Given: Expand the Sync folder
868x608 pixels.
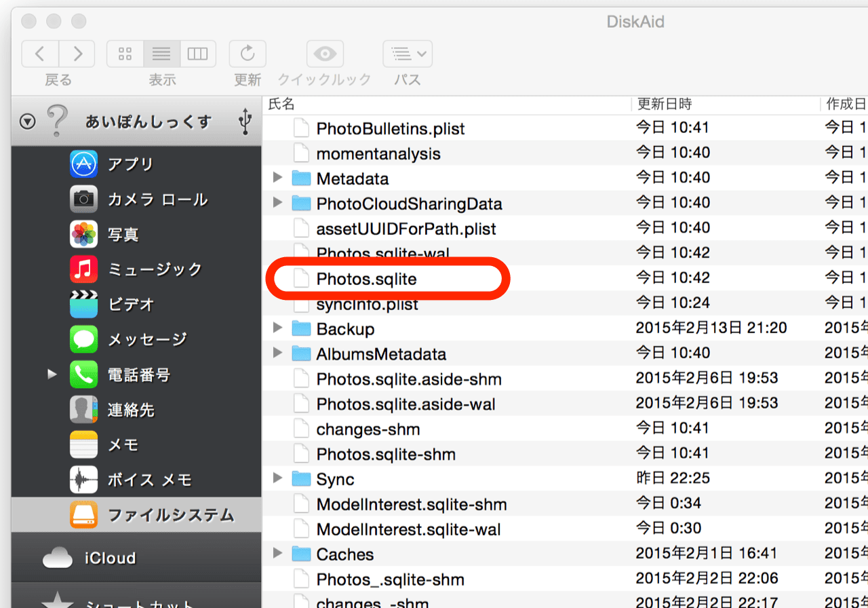Looking at the screenshot, I should tap(277, 479).
